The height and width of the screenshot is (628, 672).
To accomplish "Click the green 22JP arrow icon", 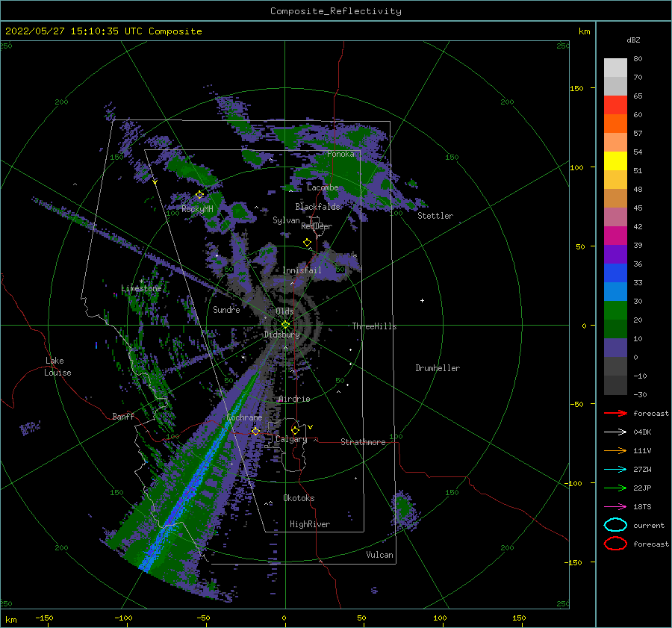I will [615, 488].
